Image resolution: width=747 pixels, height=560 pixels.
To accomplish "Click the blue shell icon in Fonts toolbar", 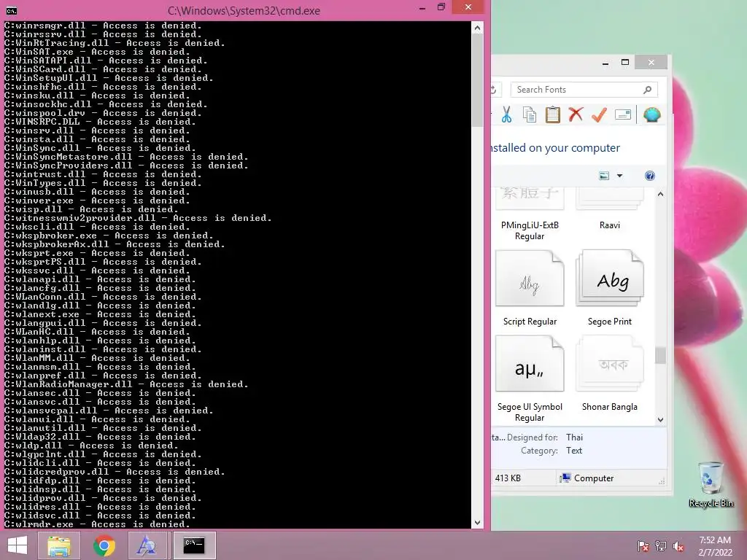I will coord(651,114).
